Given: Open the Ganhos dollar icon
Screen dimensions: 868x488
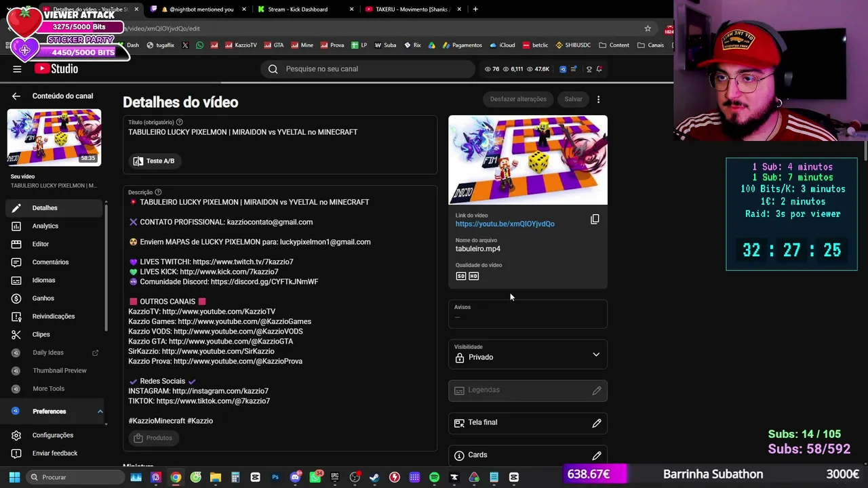Looking at the screenshot, I should tap(16, 298).
